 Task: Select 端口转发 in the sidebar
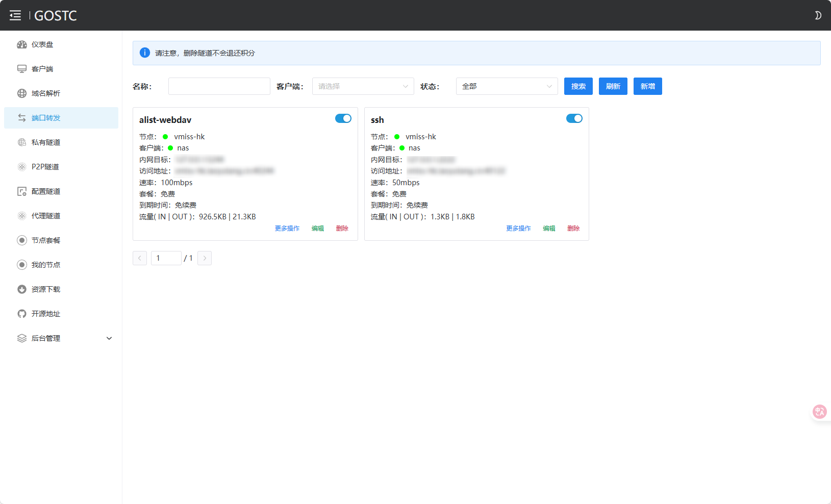(61, 118)
